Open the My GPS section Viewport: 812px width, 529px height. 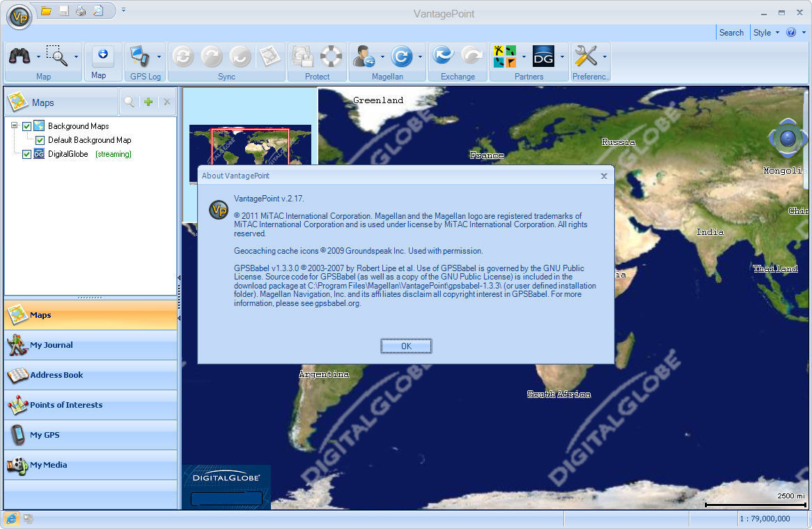click(91, 435)
